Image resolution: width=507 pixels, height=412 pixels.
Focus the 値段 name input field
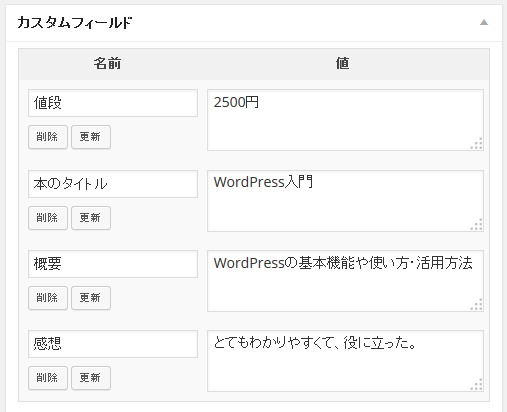113,103
